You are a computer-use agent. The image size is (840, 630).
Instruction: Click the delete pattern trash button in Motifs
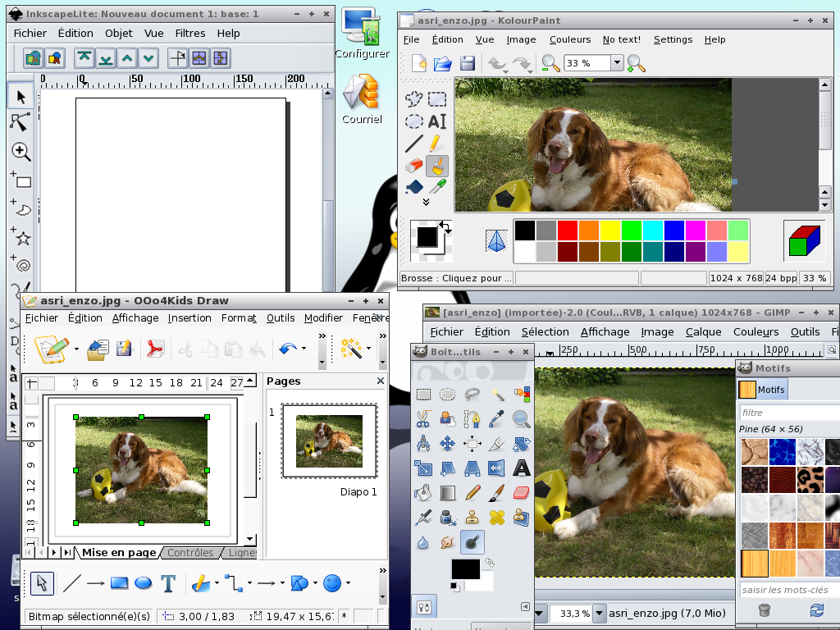click(765, 609)
